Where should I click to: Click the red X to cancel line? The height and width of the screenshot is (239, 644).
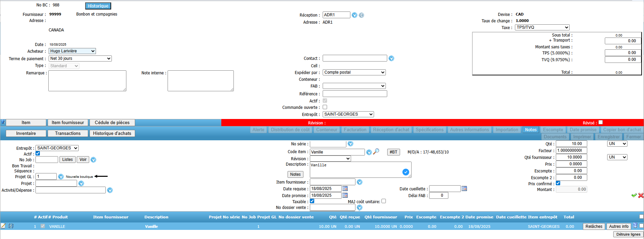(x=641, y=195)
